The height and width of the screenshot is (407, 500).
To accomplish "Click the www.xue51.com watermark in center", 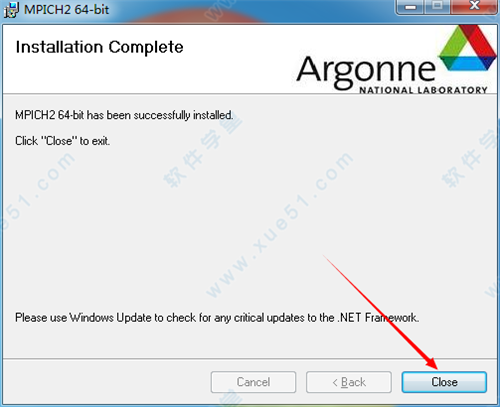I will pyautogui.click(x=279, y=225).
